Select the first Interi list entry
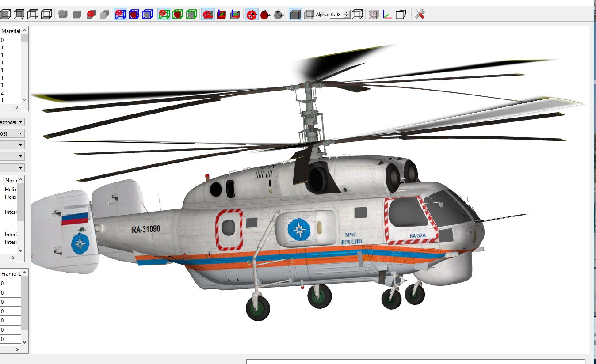 11,212
